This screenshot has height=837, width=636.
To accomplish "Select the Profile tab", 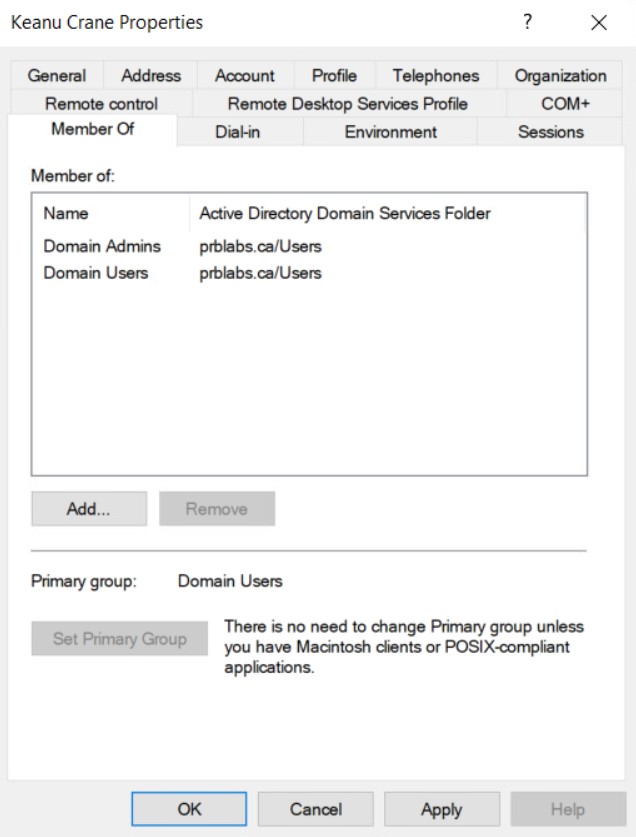I will (x=334, y=76).
